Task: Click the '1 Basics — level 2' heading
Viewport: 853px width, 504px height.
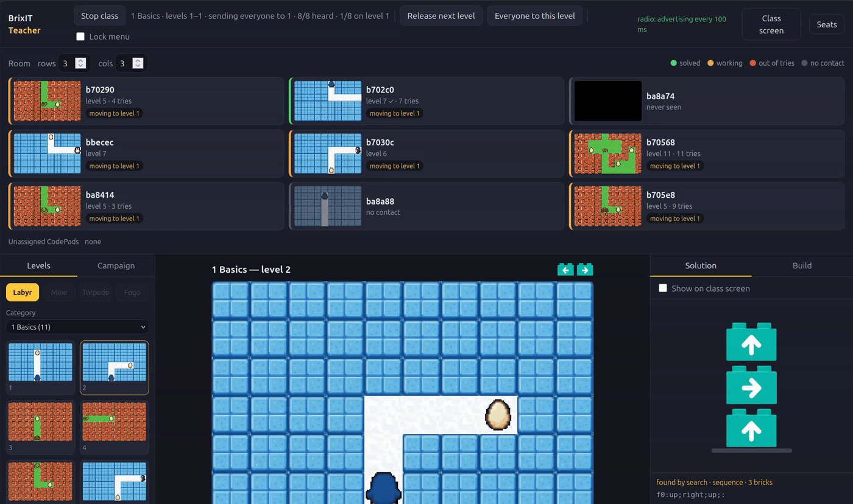Action: 251,270
